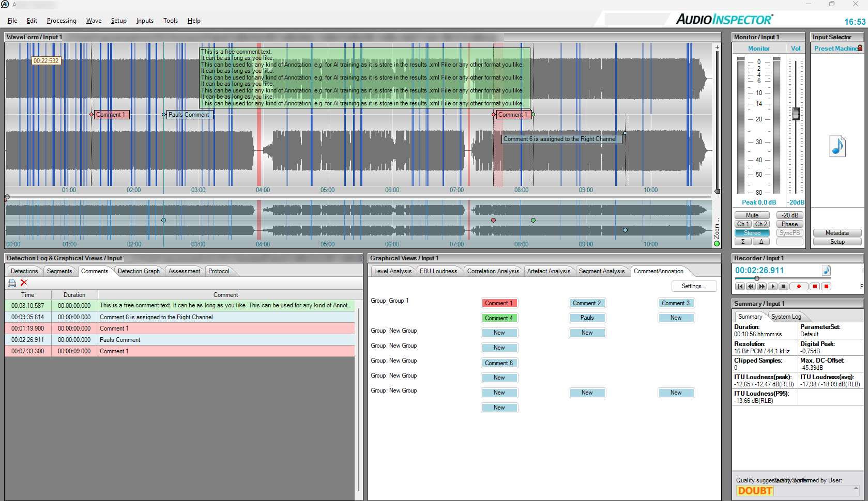The height and width of the screenshot is (501, 868).
Task: Switch to the Segments tab
Action: tap(59, 271)
